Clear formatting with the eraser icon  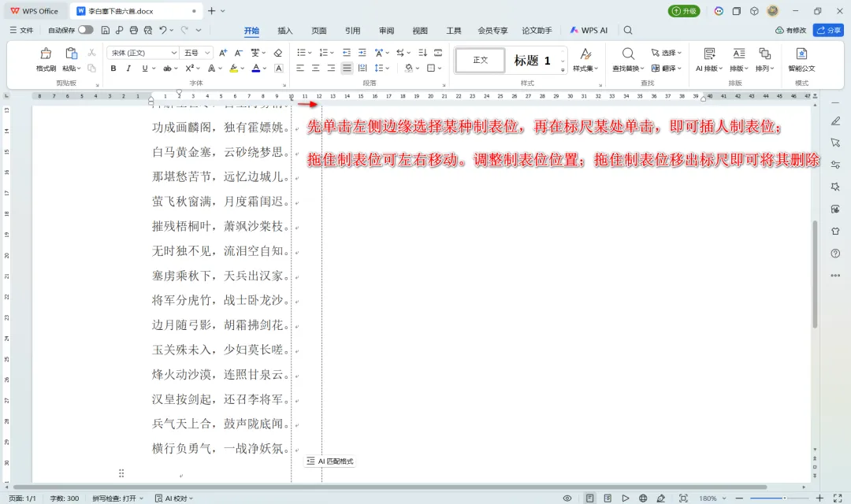(278, 53)
